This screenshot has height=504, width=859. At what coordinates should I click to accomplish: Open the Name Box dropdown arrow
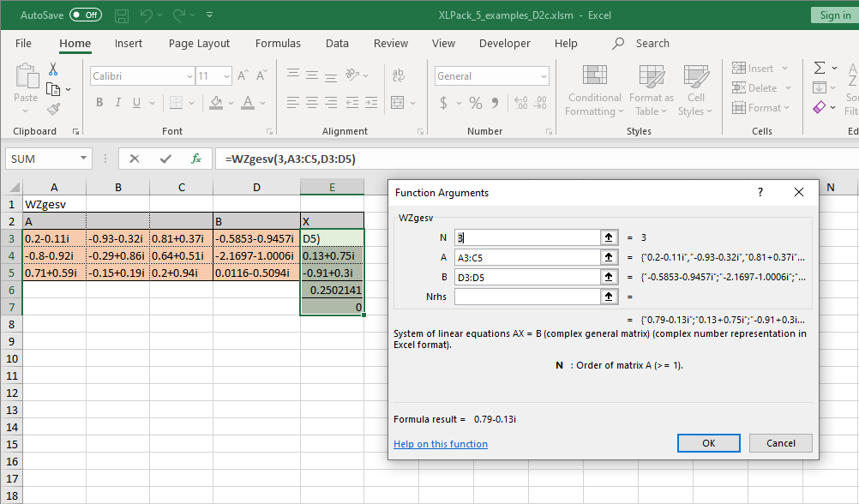[83, 159]
